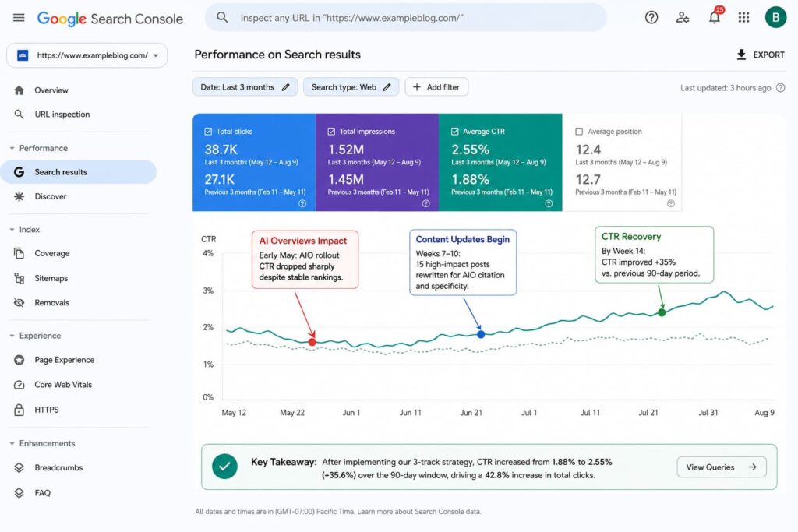Image resolution: width=798 pixels, height=532 pixels.
Task: Click help icon on Total clicks card
Action: [302, 203]
